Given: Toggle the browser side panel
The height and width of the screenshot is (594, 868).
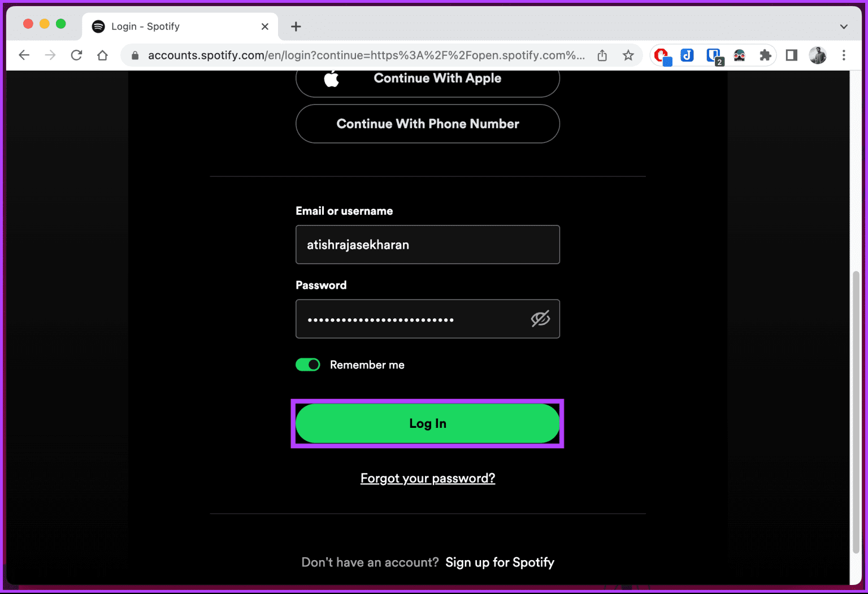Looking at the screenshot, I should click(791, 55).
